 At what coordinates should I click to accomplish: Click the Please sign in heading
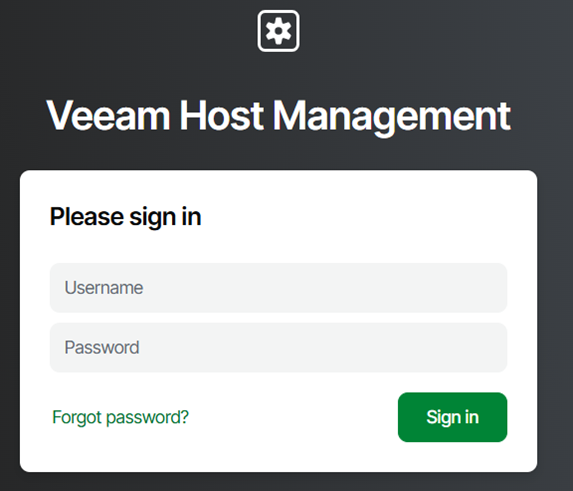point(125,217)
